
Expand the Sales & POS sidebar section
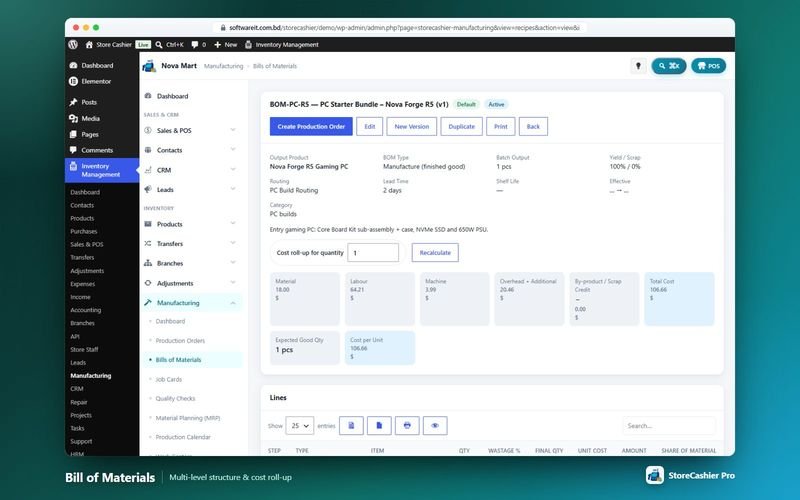(x=191, y=131)
